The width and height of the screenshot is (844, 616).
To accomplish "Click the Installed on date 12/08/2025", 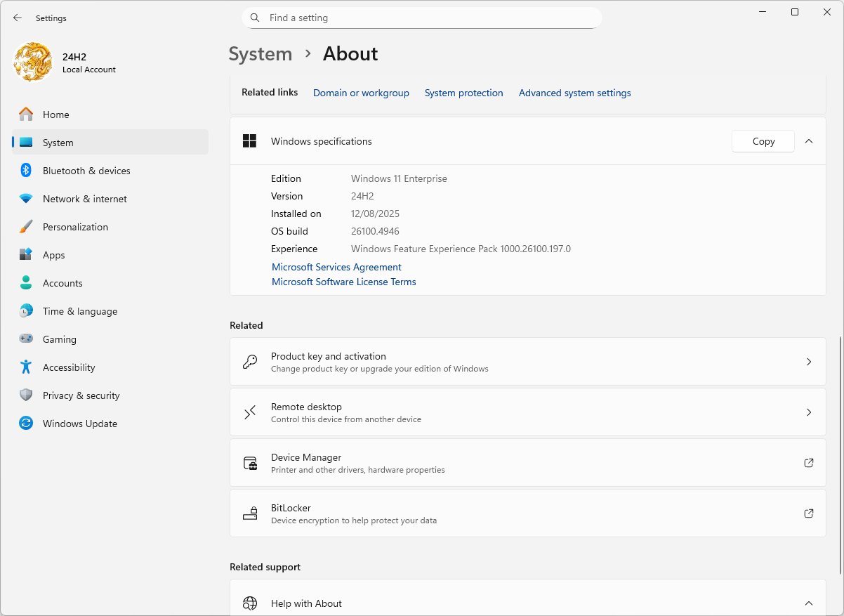I will point(375,214).
